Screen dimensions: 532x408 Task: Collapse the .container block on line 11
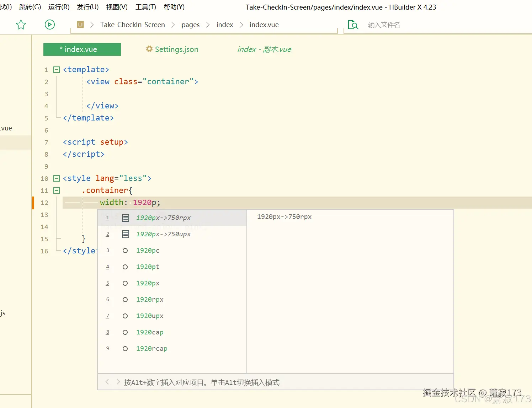(57, 190)
